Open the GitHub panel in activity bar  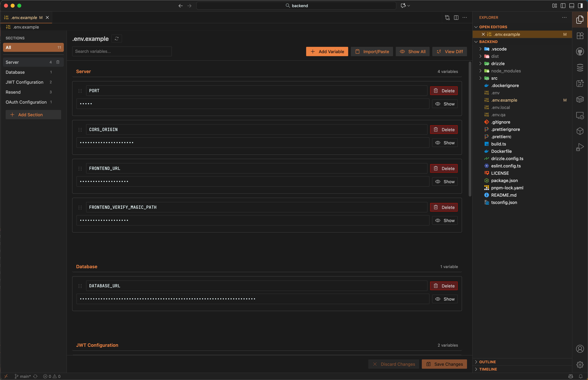[580, 52]
